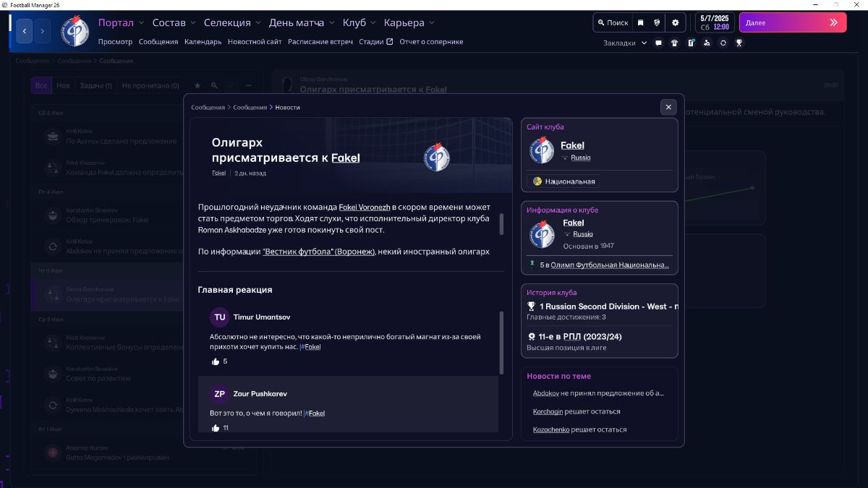Click the circular arrows bookmark icon
Image resolution: width=868 pixels, height=488 pixels.
point(723,43)
